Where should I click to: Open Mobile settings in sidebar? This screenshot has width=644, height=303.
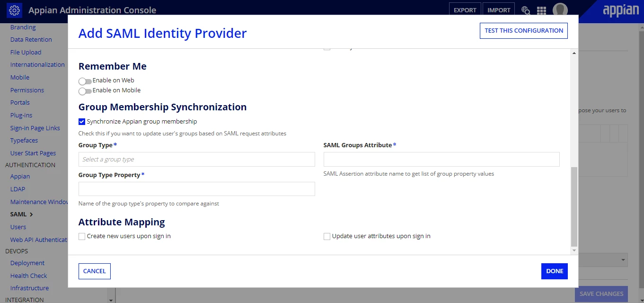click(20, 78)
